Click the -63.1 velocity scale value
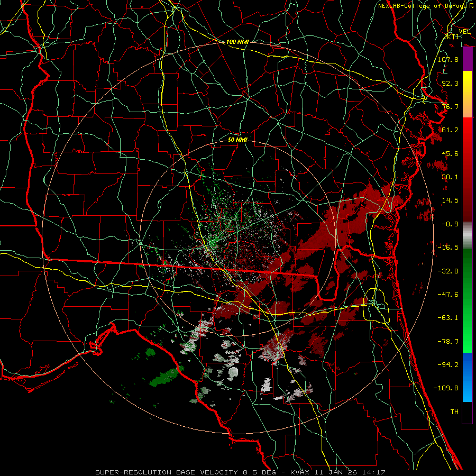Screen dimensions: 476x476 [448, 318]
